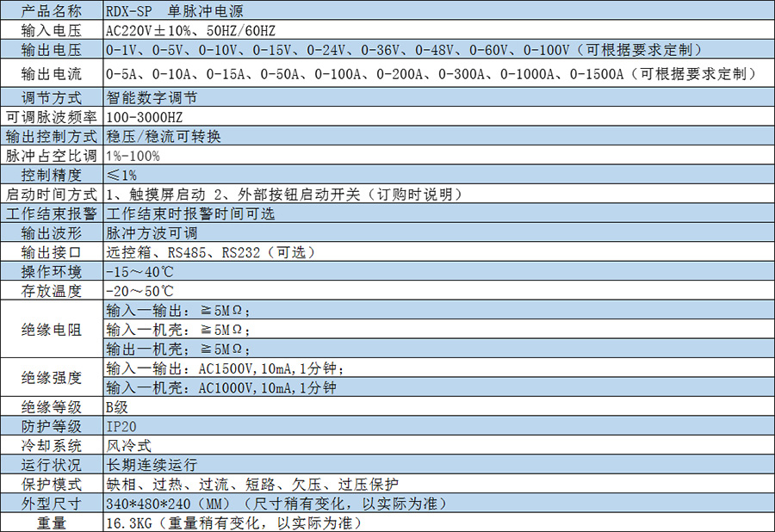This screenshot has height=532, width=775.
Task: Click the 绝缘电阻 merged label cell
Action: (52, 329)
